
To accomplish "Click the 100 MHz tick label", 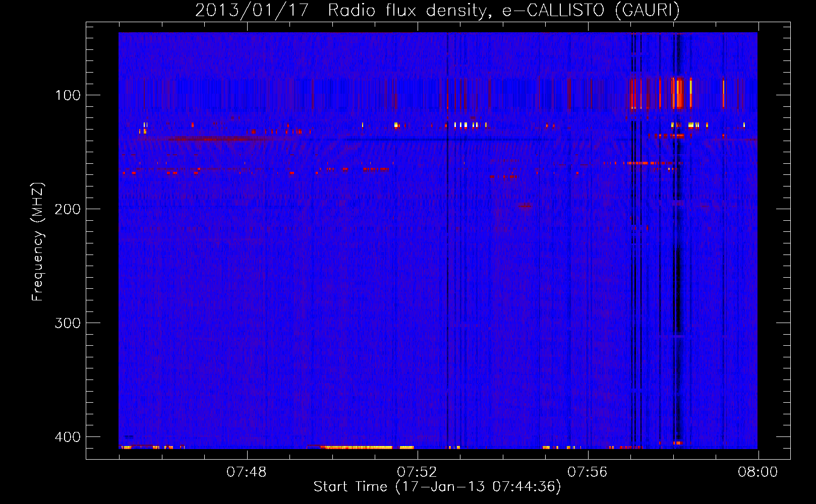I will pos(68,95).
